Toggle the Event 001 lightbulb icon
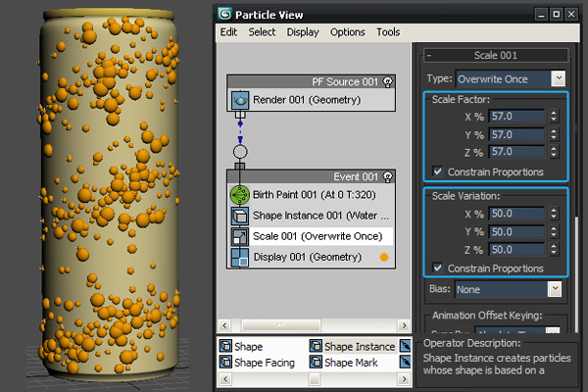Image resolution: width=588 pixels, height=392 pixels. click(388, 176)
